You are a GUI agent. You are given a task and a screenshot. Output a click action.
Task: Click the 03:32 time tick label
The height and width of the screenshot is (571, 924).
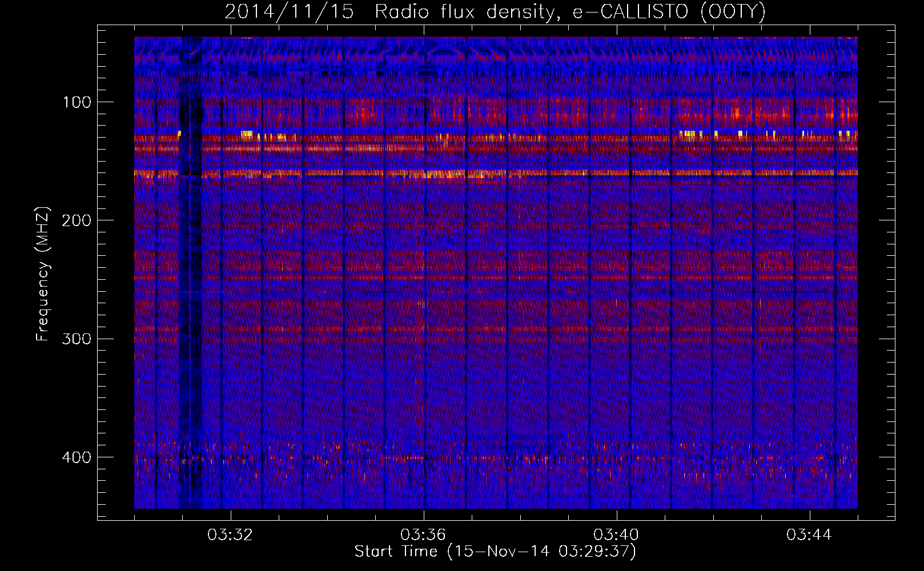(x=230, y=535)
